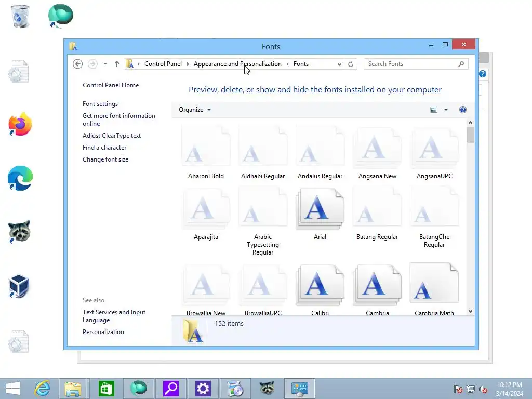Open the Personalization link
This screenshot has height=399, width=532.
point(103,332)
